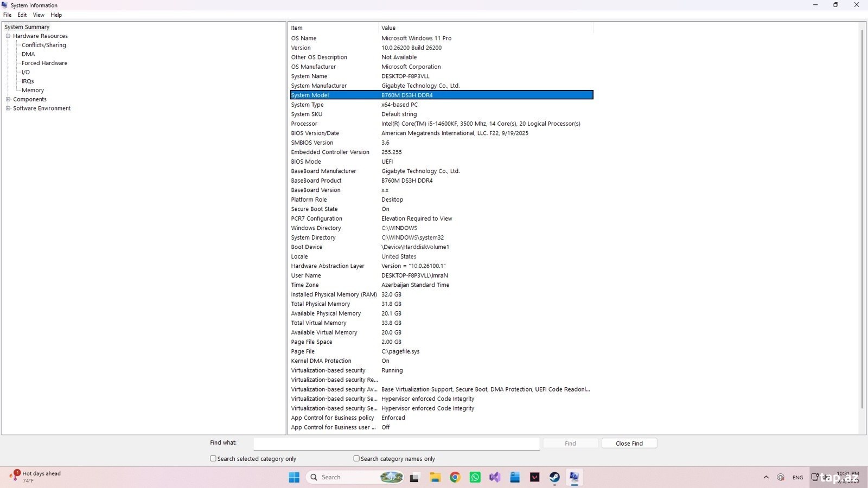Open WhatsApp from the taskbar
The image size is (868, 488).
475,477
